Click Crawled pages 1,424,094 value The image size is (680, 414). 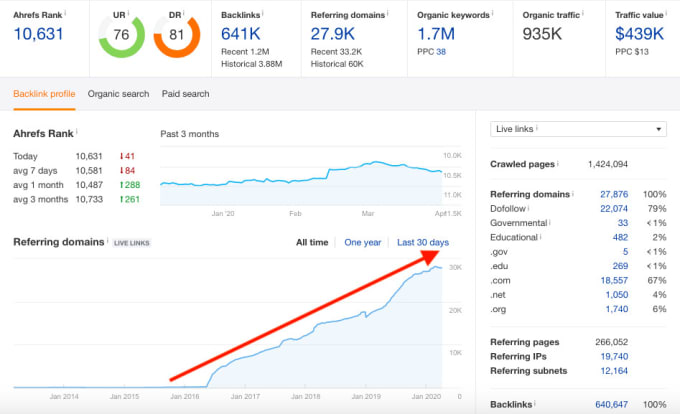(x=608, y=164)
